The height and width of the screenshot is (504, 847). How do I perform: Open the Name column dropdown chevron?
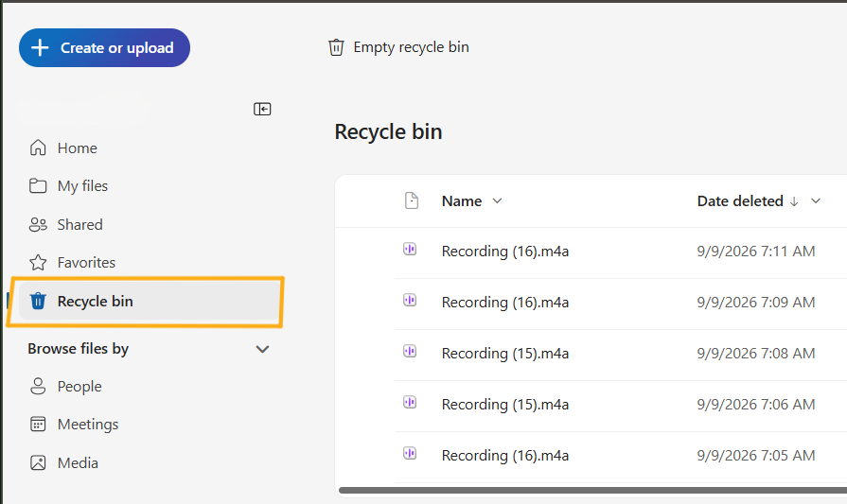[x=498, y=201]
